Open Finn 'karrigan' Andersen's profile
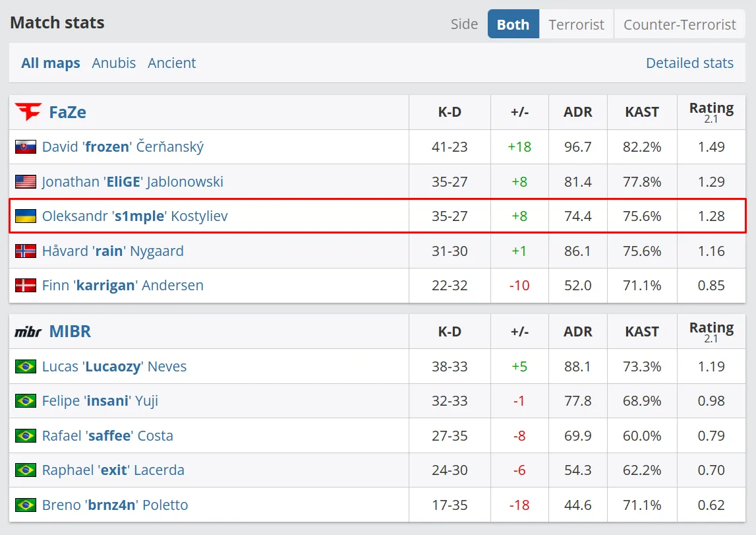The width and height of the screenshot is (756, 535). [123, 285]
